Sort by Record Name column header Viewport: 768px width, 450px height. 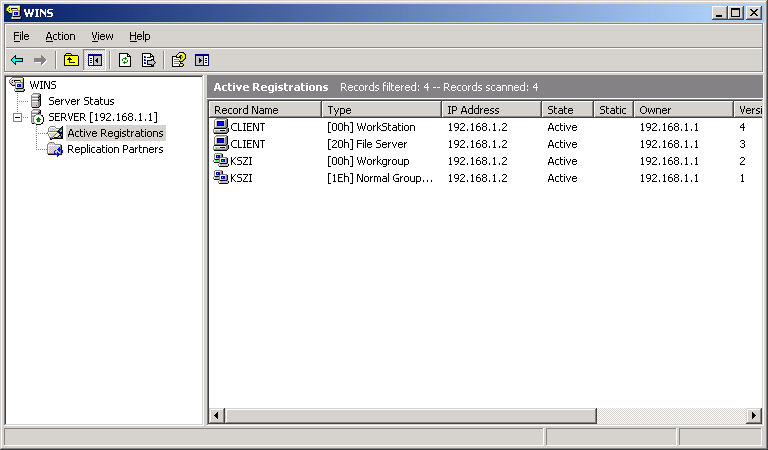tap(265, 110)
